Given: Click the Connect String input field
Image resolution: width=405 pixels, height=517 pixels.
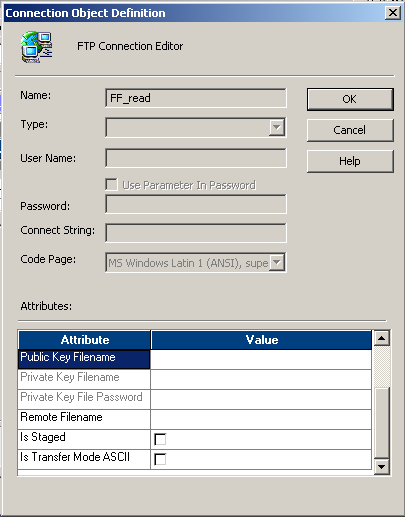Looking at the screenshot, I should click(x=196, y=233).
